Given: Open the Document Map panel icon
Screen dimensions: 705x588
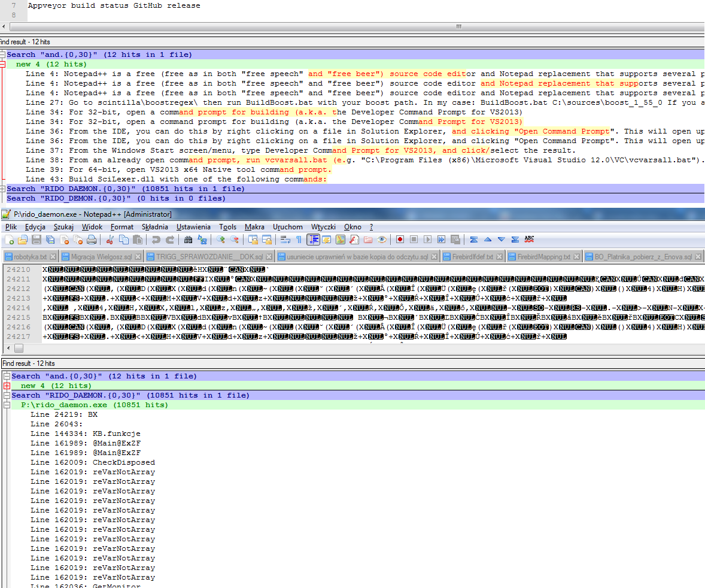Looking at the screenshot, I should click(340, 240).
